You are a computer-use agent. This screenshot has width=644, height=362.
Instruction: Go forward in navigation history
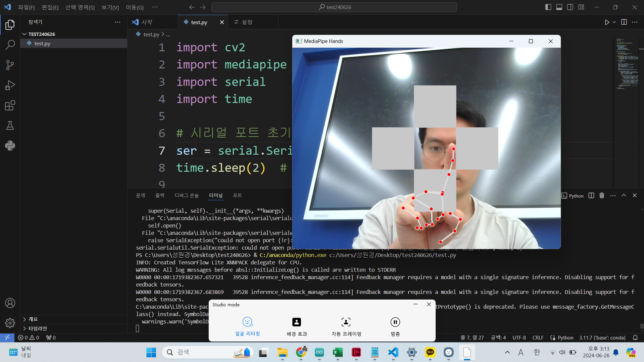tap(203, 7)
